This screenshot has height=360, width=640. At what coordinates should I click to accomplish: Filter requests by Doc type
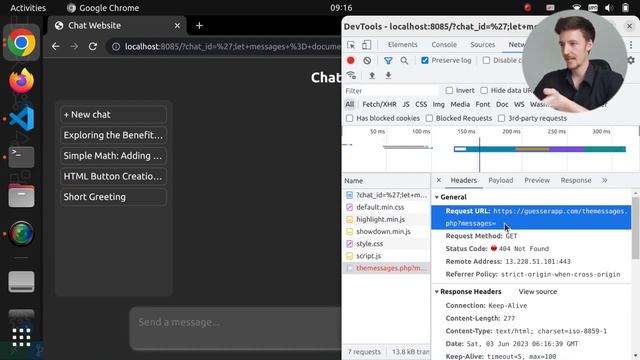502,104
